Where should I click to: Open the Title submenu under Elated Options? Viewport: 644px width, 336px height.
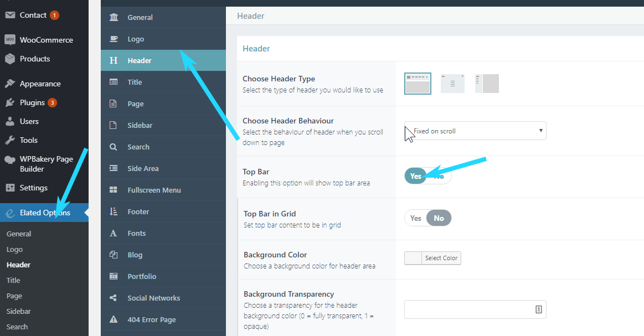[13, 280]
